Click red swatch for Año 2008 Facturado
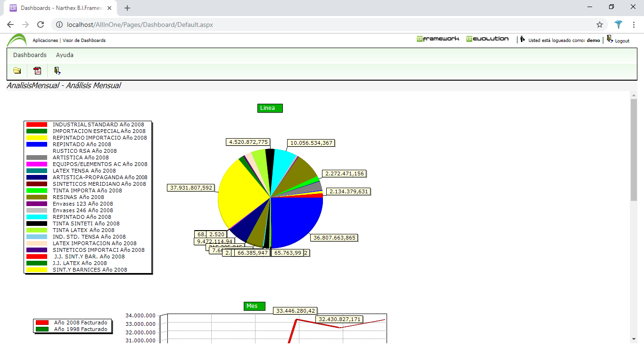The width and height of the screenshot is (644, 348). point(42,323)
